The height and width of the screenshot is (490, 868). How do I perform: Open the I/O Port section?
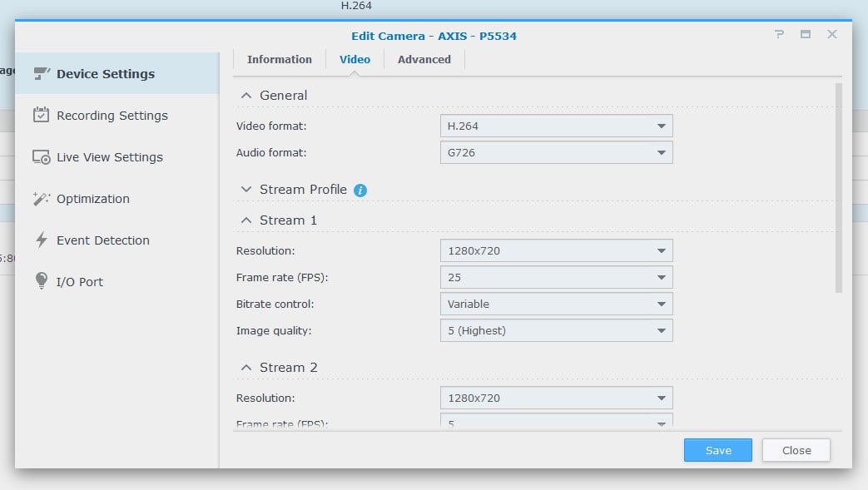coord(117,282)
